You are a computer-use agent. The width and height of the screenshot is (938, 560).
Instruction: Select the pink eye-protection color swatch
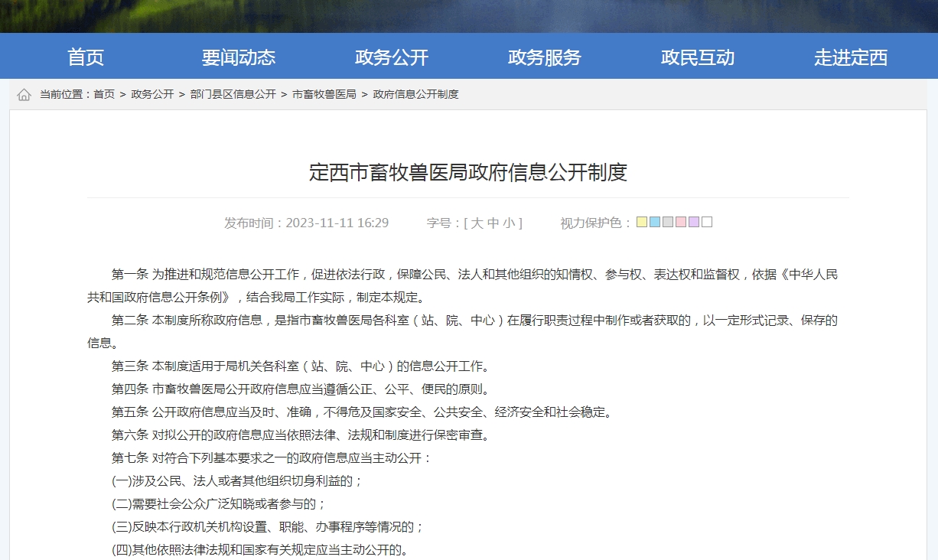pos(680,222)
